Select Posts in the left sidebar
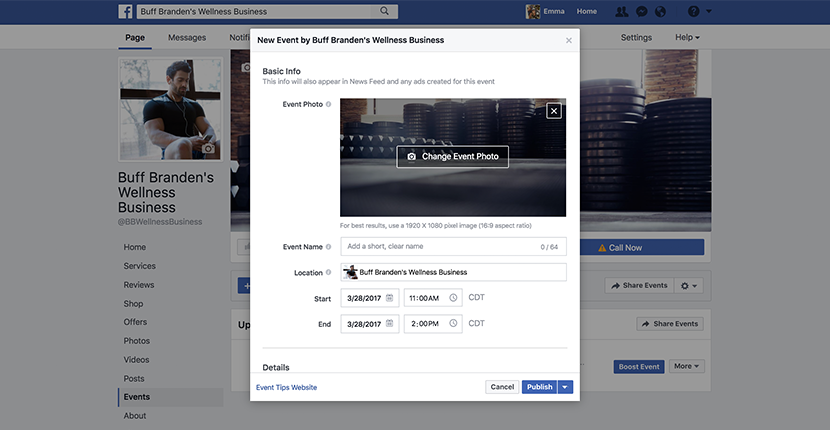The height and width of the screenshot is (430, 830). (x=134, y=379)
